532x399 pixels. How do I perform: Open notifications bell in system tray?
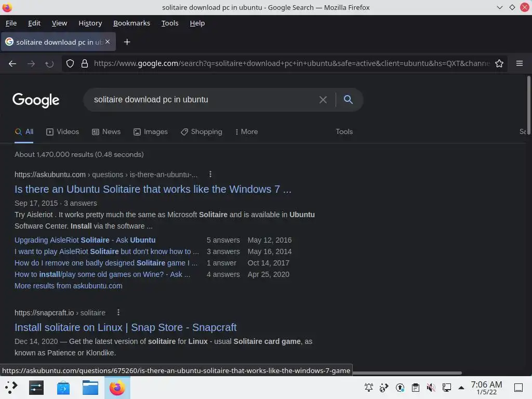369,387
